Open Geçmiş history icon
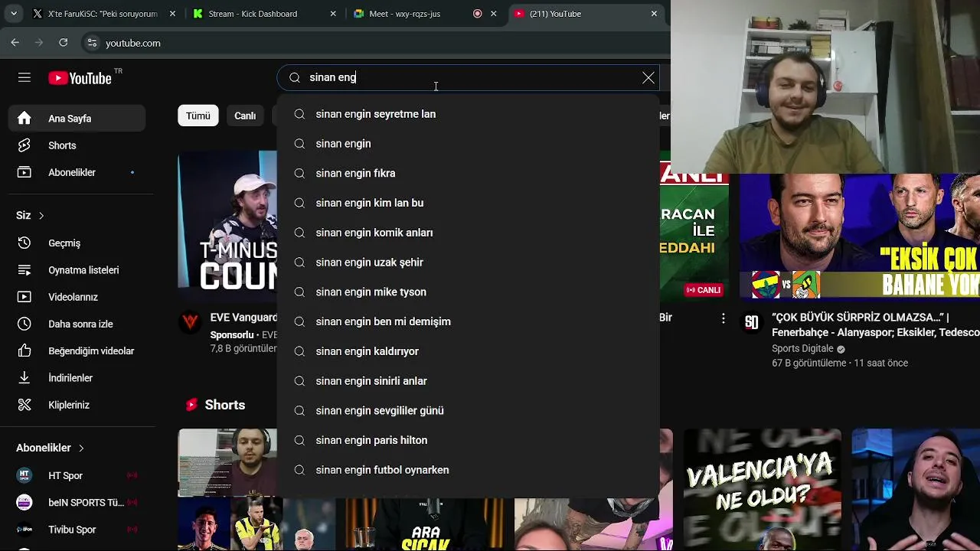 (24, 243)
